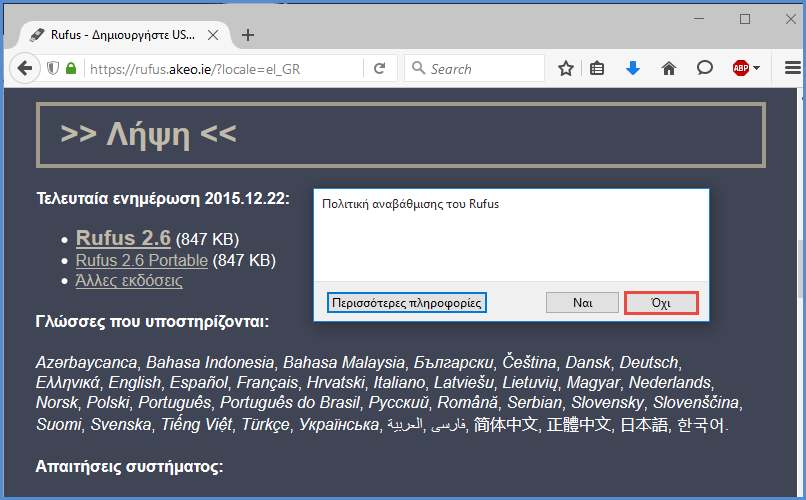Click the Όχι button in dialog
This screenshot has width=806, height=500.
[661, 303]
